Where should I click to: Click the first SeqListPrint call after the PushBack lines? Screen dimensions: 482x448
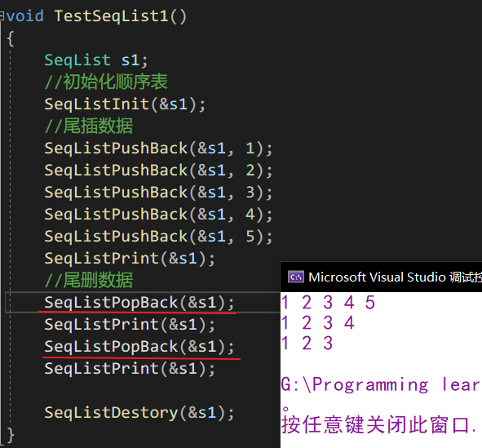[x=130, y=259]
